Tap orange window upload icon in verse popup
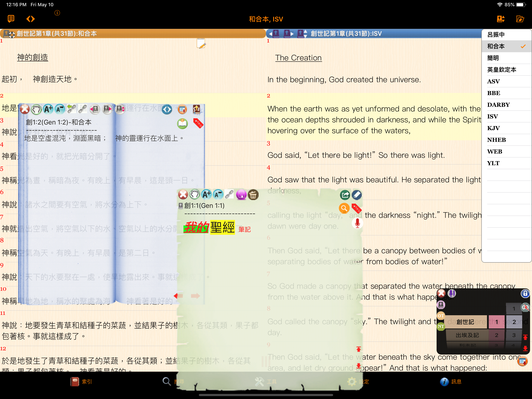Image resolution: width=532 pixels, height=399 pixels. pyautogui.click(x=182, y=109)
